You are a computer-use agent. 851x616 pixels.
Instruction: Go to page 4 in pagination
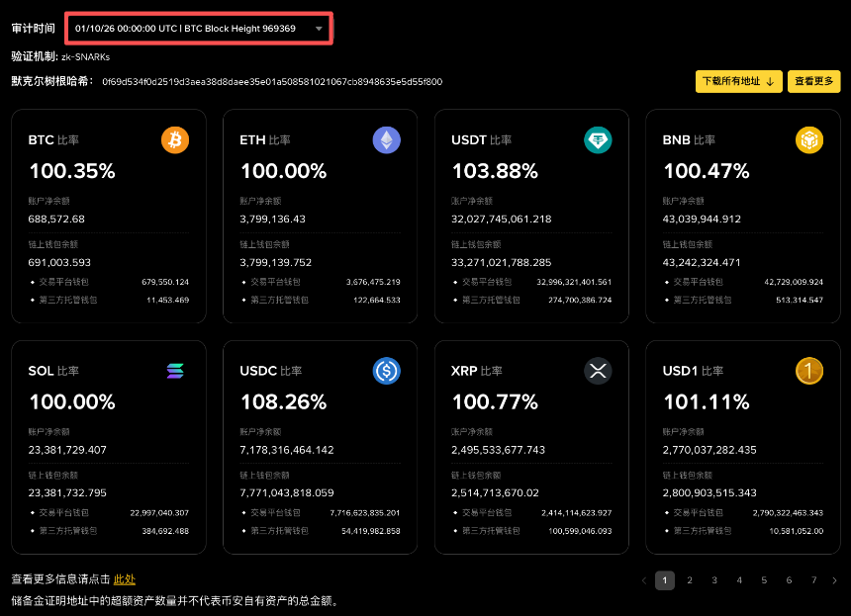[x=739, y=580]
